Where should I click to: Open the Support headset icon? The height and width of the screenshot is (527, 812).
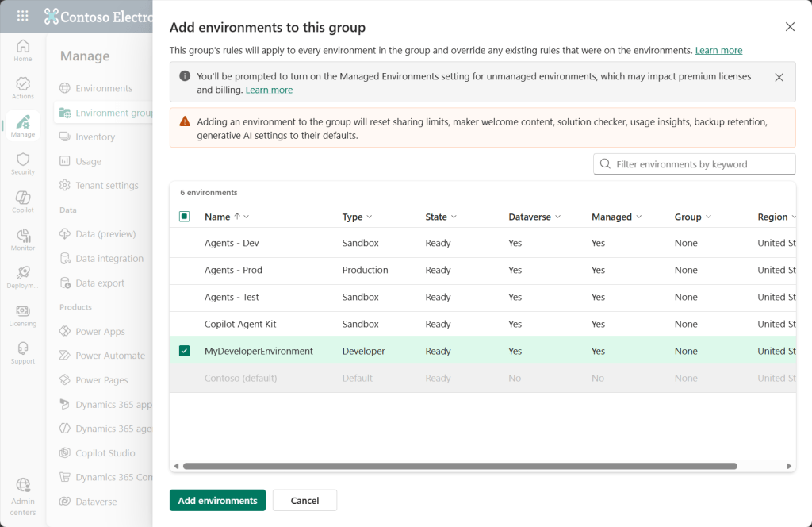pyautogui.click(x=23, y=348)
